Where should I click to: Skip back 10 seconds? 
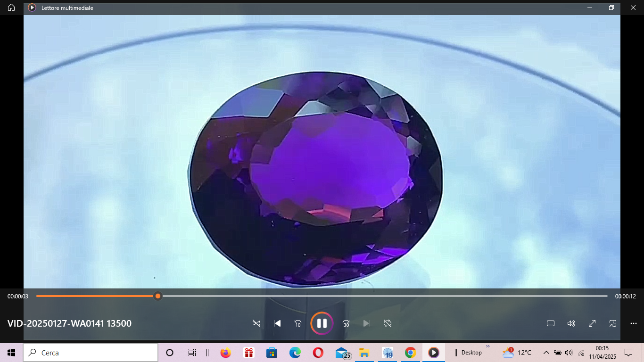click(x=298, y=323)
